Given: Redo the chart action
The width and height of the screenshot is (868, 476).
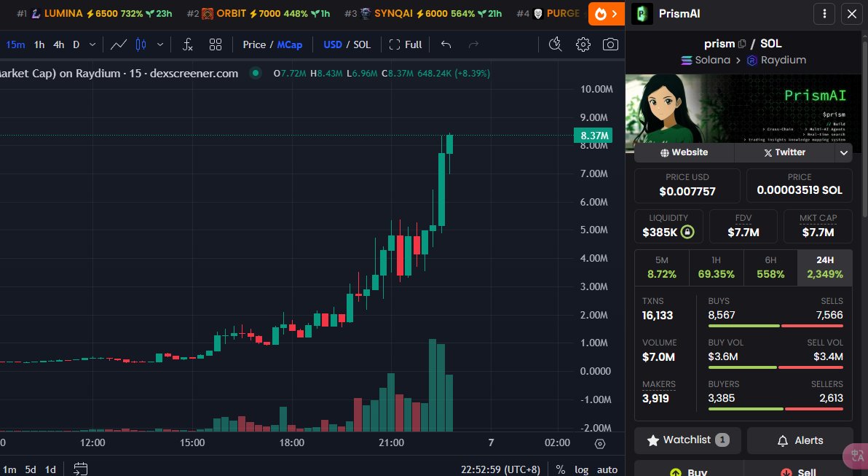Looking at the screenshot, I should tap(473, 44).
